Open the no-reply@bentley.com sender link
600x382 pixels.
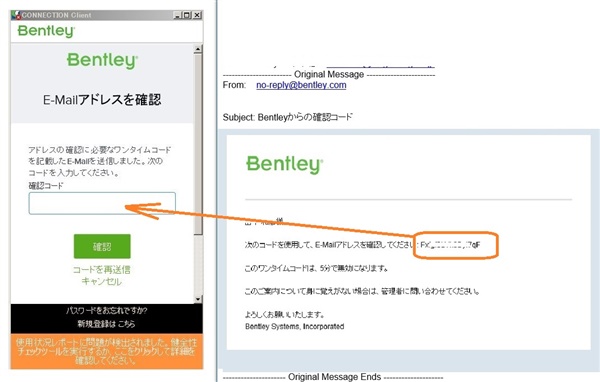point(301,85)
